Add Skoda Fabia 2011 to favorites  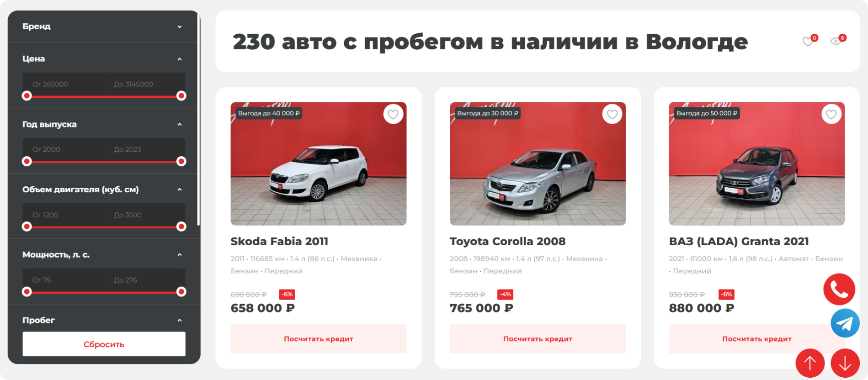[x=393, y=114]
